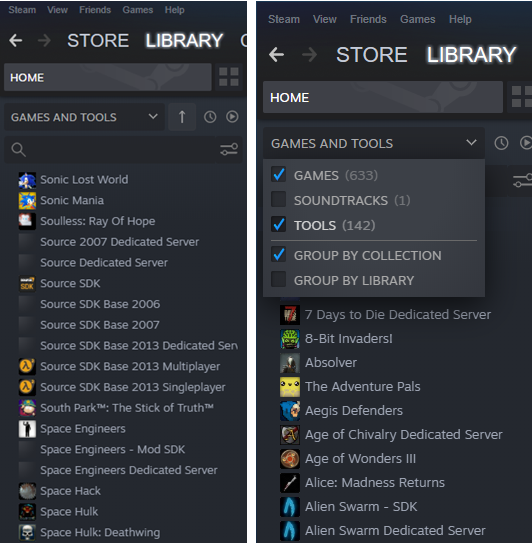Viewport: 532px width, 543px height.
Task: Switch to STORE tab in right window
Action: pyautogui.click(x=372, y=55)
